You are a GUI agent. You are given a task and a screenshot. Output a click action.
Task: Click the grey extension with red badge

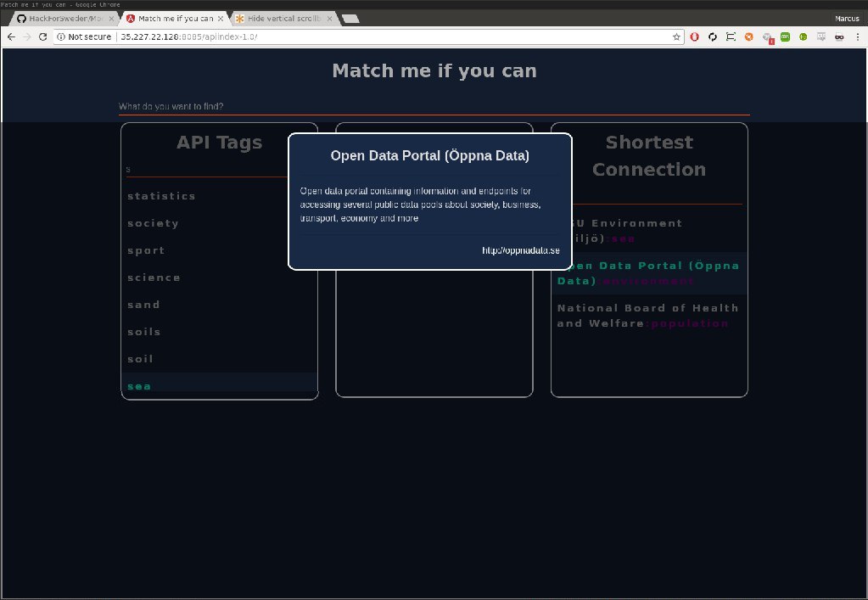tap(767, 37)
